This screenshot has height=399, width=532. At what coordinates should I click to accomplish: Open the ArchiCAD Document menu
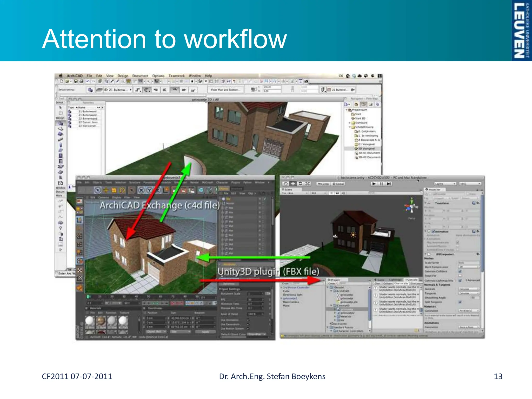(140, 76)
